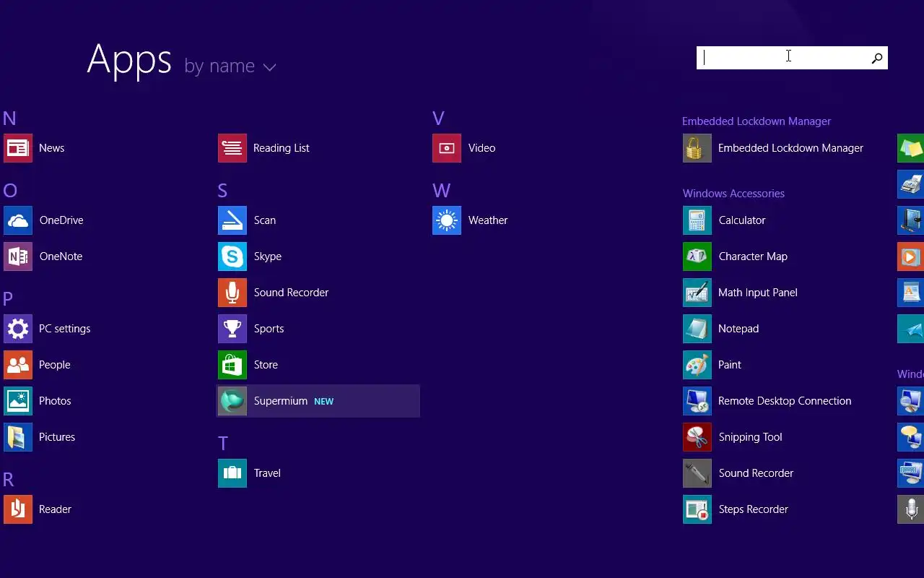Click the 'Snipping Tool' label text
The width and height of the screenshot is (924, 578).
pos(750,437)
